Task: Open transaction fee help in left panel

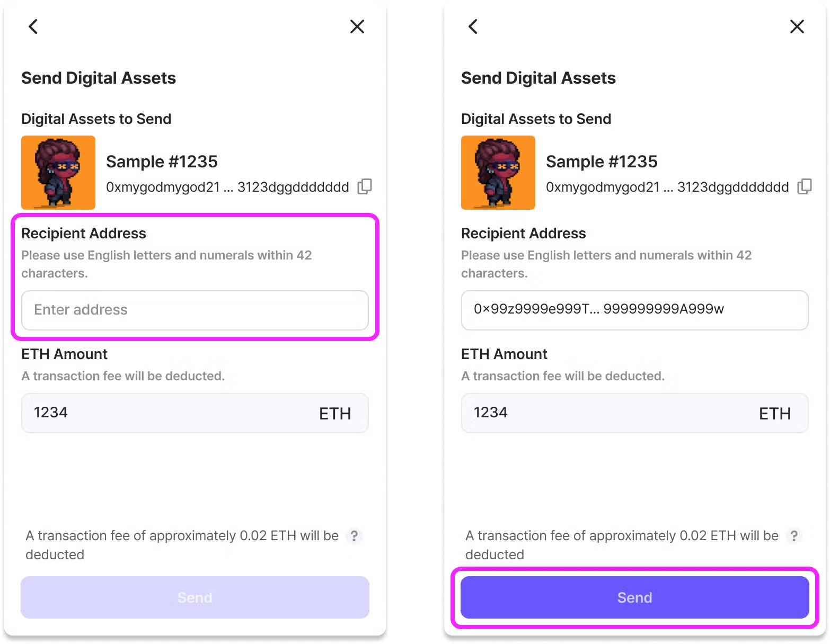Action: pos(354,536)
